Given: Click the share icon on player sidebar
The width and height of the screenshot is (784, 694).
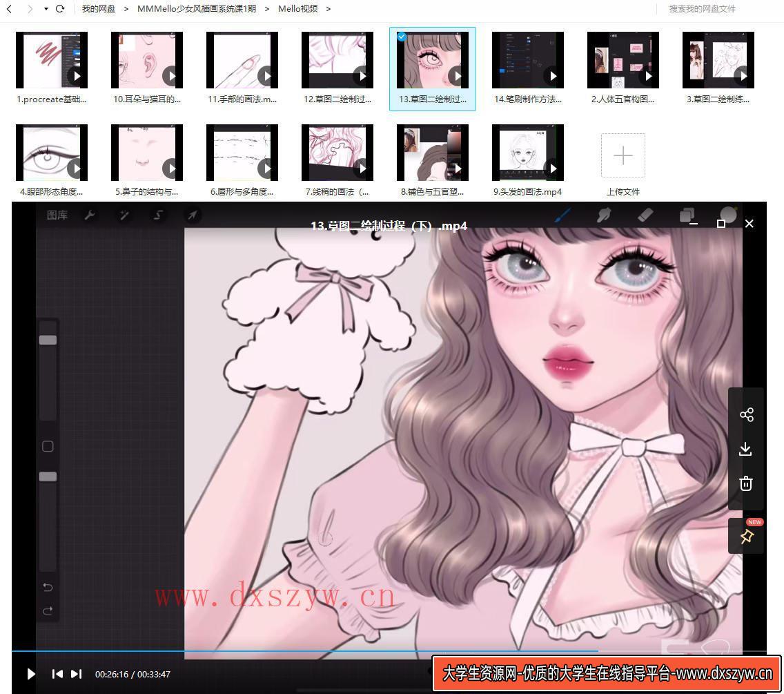Looking at the screenshot, I should pos(747,414).
